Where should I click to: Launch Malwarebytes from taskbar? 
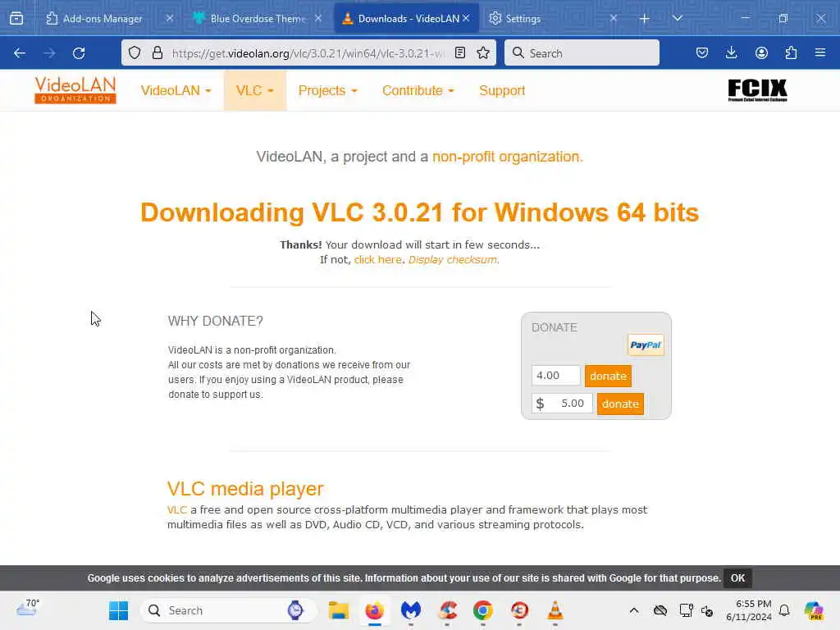pyautogui.click(x=411, y=610)
